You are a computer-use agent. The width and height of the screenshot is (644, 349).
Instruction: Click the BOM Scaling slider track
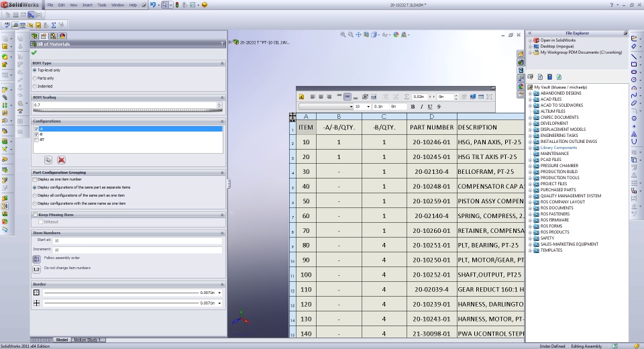(x=127, y=110)
